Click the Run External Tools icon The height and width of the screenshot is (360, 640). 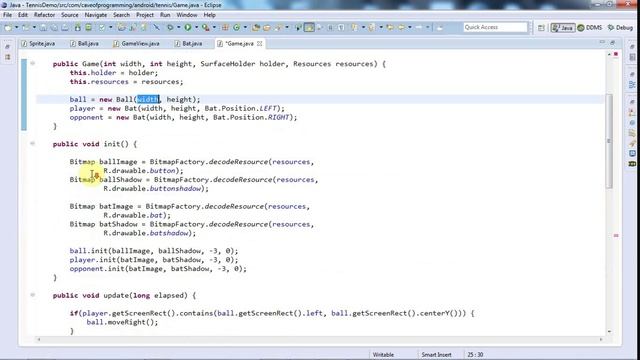point(206,28)
